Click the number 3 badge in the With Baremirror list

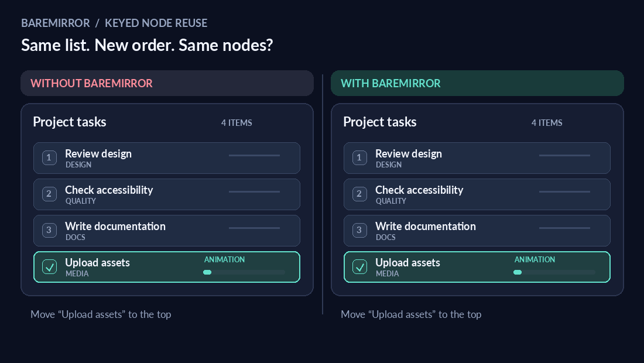point(359,230)
